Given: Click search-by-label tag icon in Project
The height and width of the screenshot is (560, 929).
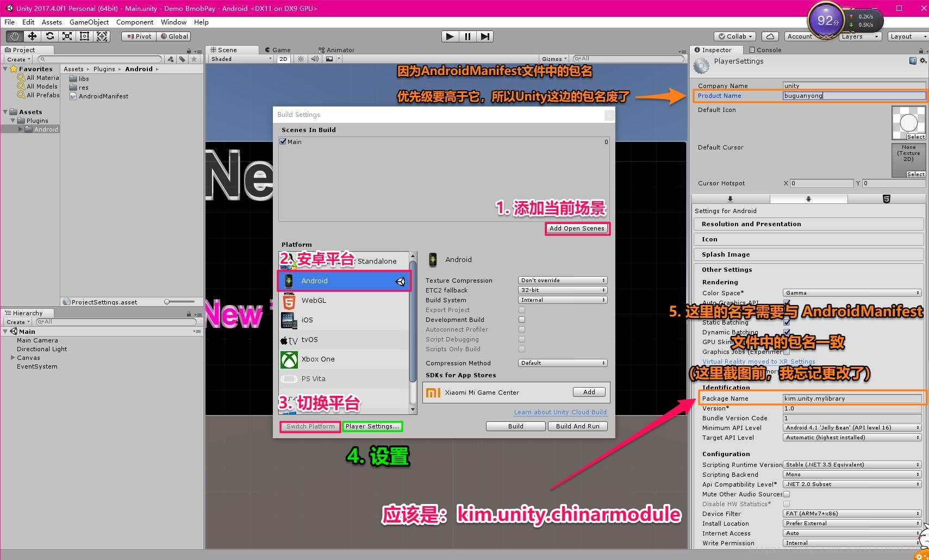Looking at the screenshot, I should pos(182,59).
